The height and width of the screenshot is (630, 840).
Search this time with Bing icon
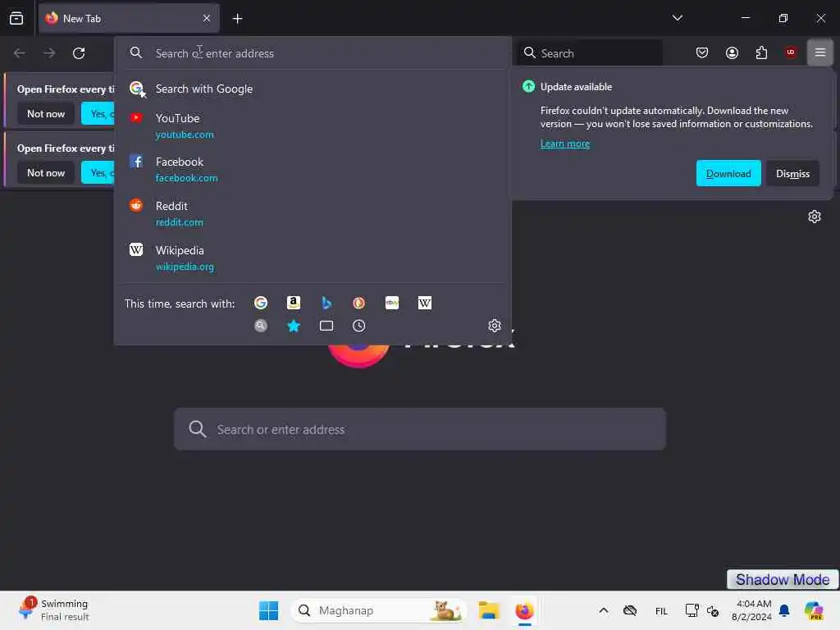pos(326,304)
